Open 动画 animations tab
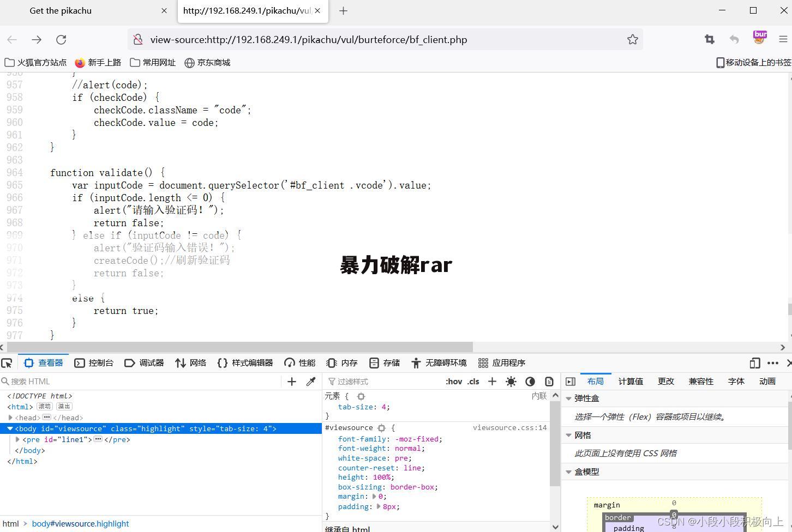 click(767, 382)
